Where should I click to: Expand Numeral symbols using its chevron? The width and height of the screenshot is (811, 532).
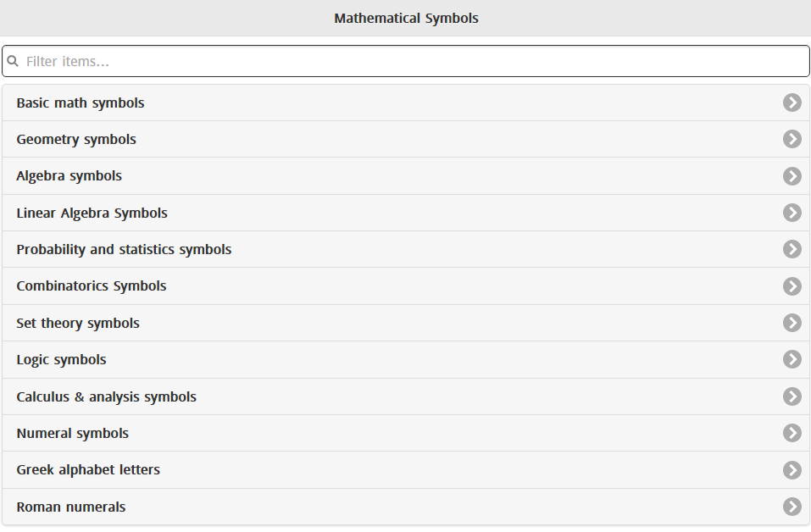[792, 433]
